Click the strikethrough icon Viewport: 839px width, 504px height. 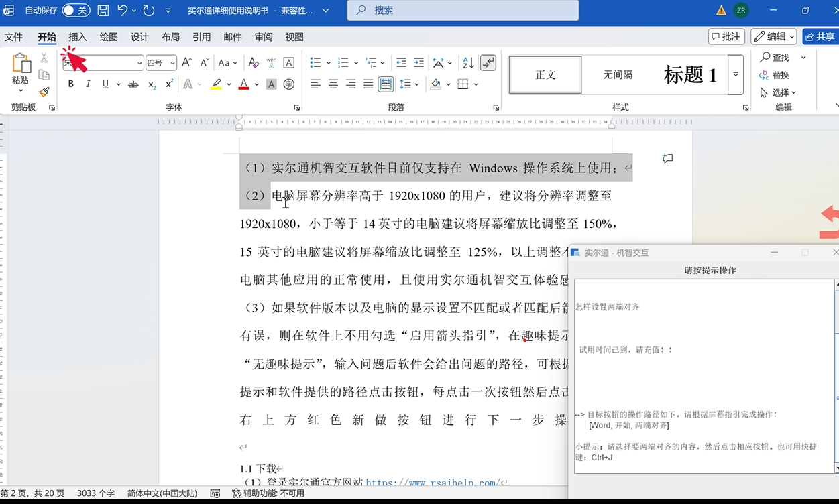coord(133,84)
